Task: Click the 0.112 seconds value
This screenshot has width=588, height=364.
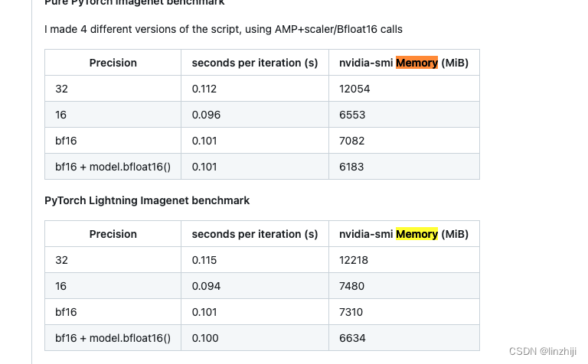Action: [204, 89]
